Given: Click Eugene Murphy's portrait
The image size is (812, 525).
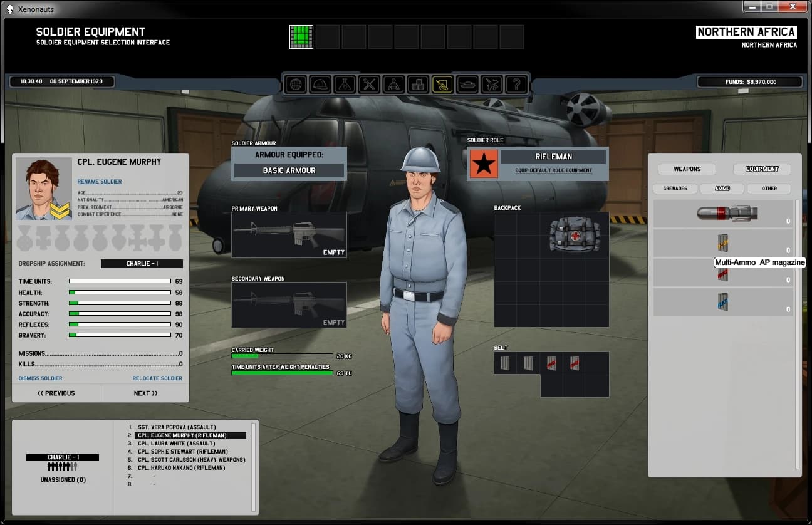Looking at the screenshot, I should click(x=43, y=189).
